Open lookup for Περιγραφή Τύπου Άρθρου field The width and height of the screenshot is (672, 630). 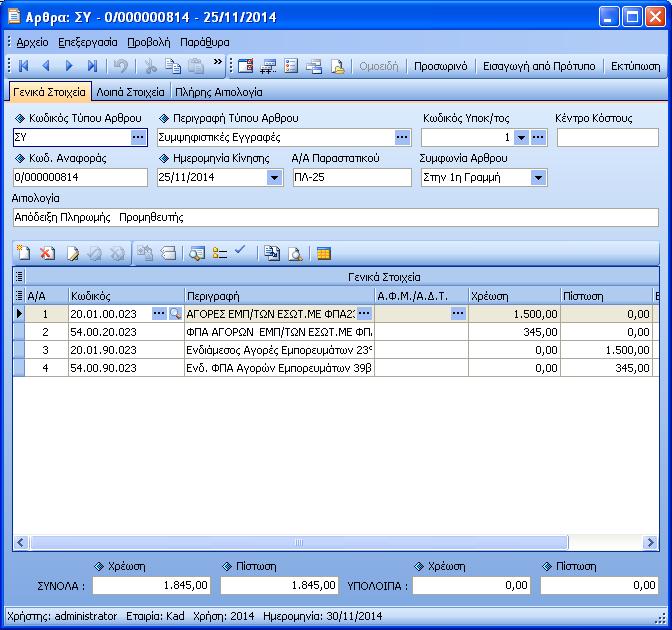402,137
